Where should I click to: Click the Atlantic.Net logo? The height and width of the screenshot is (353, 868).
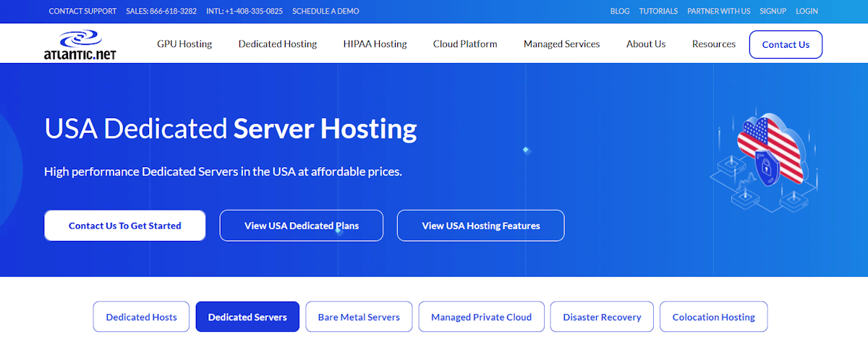point(80,44)
